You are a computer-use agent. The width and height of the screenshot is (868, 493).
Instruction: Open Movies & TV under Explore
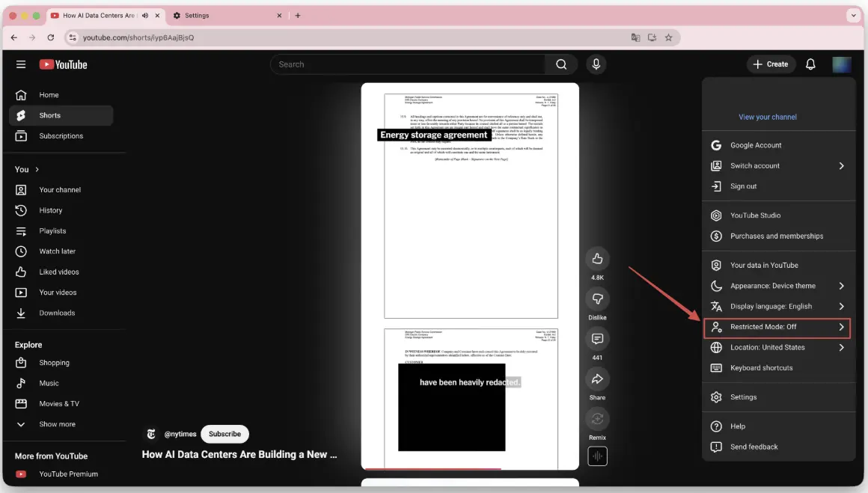click(61, 403)
